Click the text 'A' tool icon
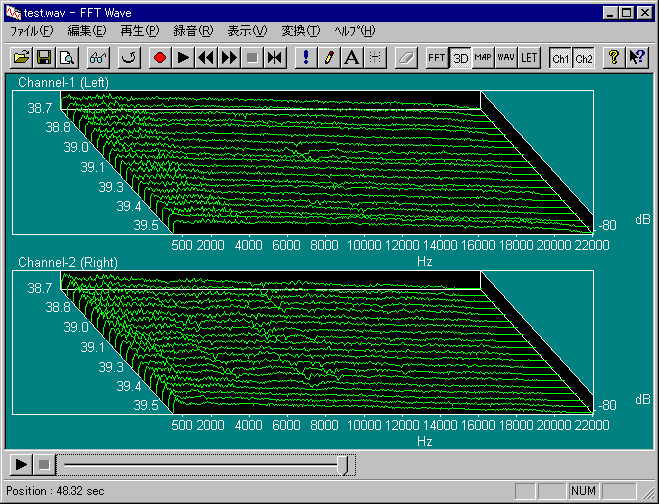The image size is (659, 504). click(x=351, y=58)
